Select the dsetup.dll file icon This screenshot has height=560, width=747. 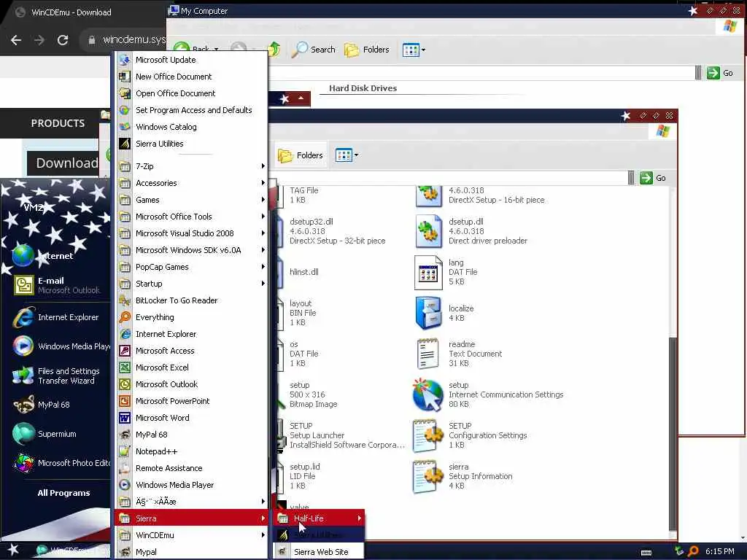[x=427, y=231]
